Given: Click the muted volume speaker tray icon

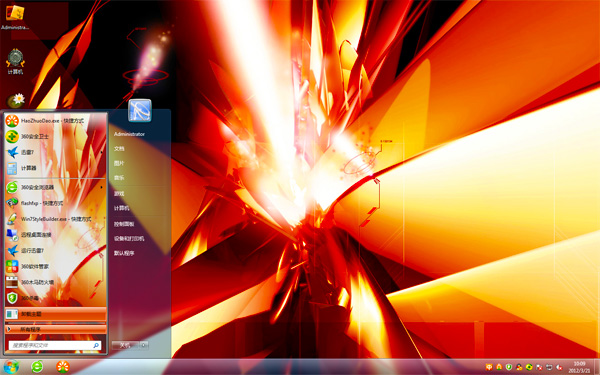Looking at the screenshot, I should 559,367.
